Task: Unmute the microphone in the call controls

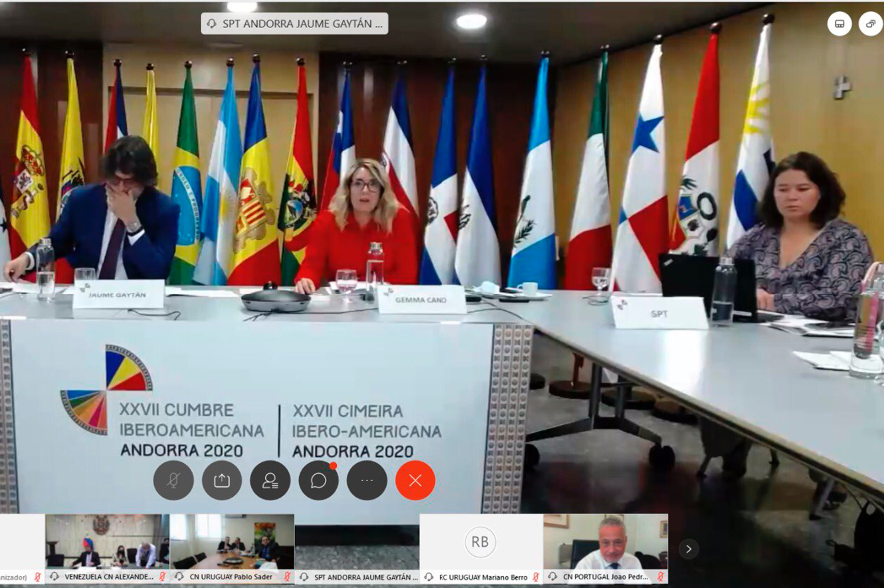Action: 173,480
